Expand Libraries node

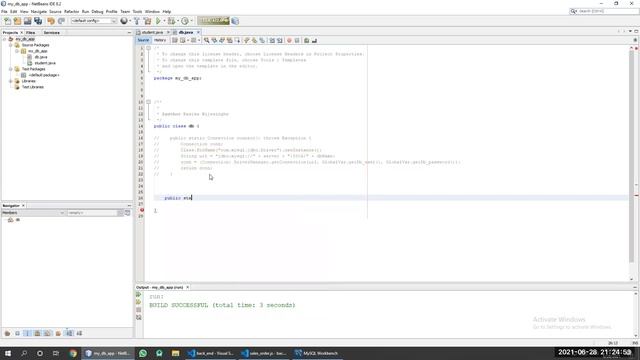coord(11,81)
